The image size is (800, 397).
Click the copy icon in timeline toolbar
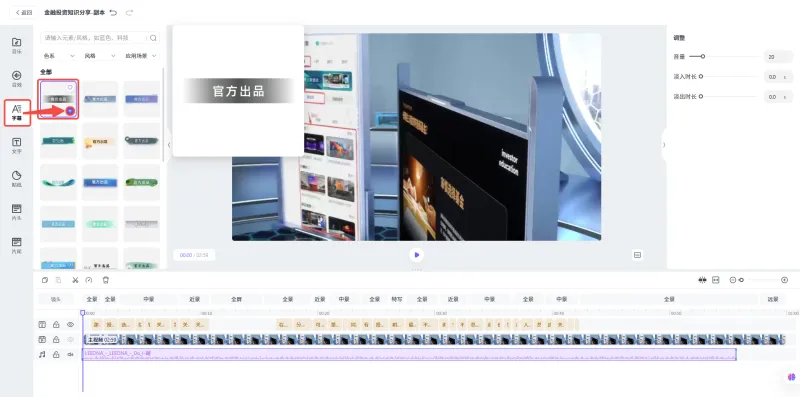tap(45, 280)
